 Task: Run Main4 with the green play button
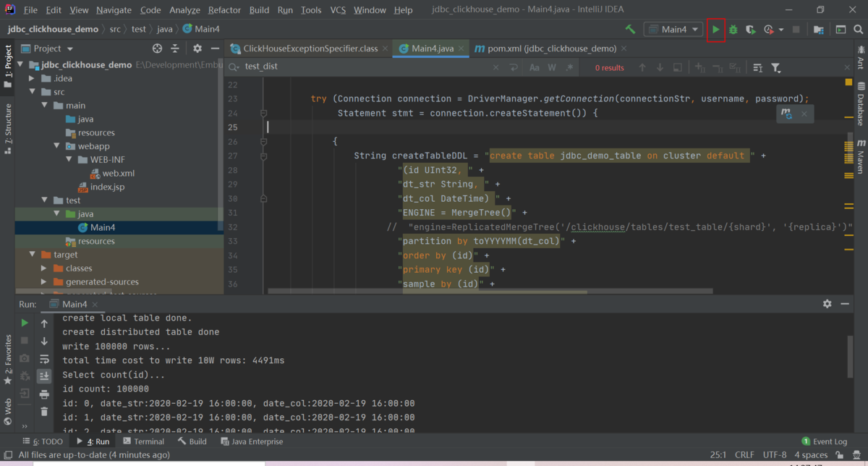tap(715, 30)
